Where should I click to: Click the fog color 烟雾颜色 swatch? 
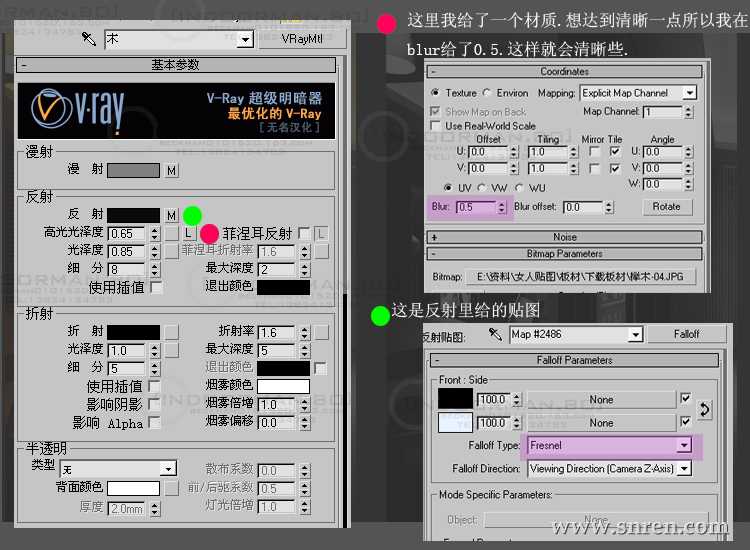tap(283, 386)
